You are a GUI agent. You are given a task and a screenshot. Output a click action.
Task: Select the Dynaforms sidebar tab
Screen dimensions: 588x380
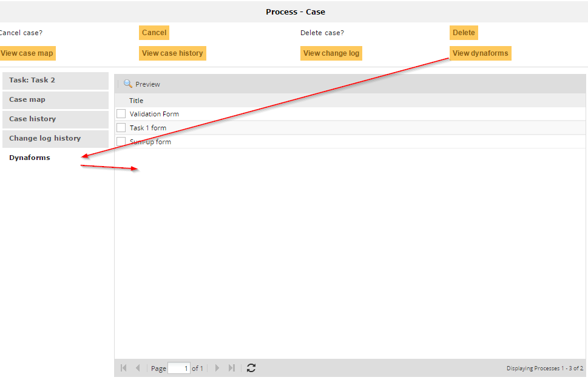tap(30, 158)
